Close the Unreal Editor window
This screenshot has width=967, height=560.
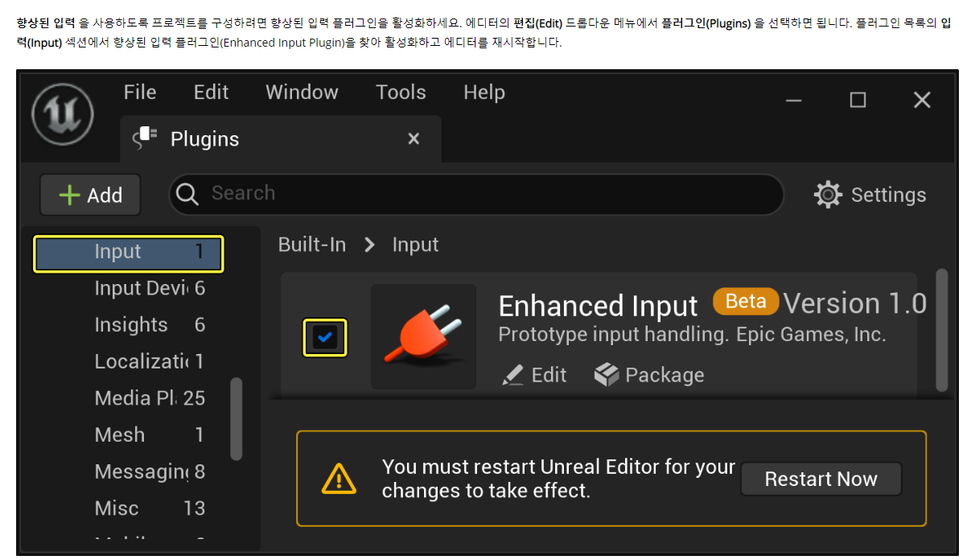pyautogui.click(x=922, y=100)
